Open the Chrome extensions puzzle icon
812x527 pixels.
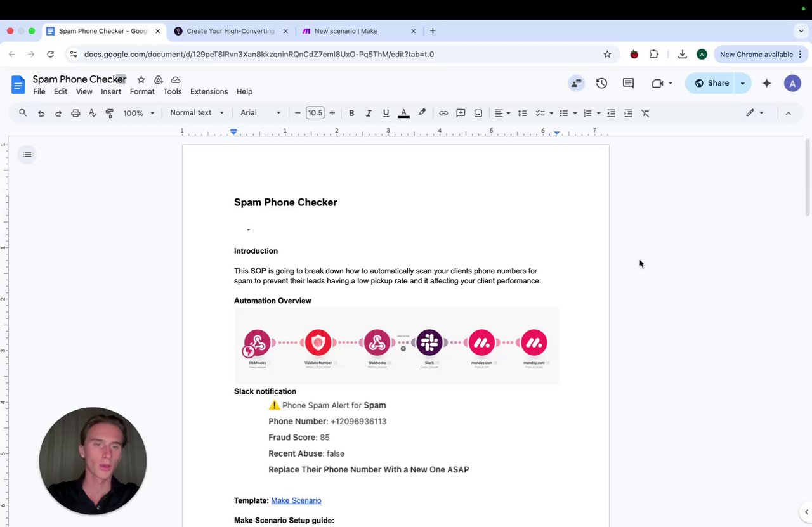(654, 55)
